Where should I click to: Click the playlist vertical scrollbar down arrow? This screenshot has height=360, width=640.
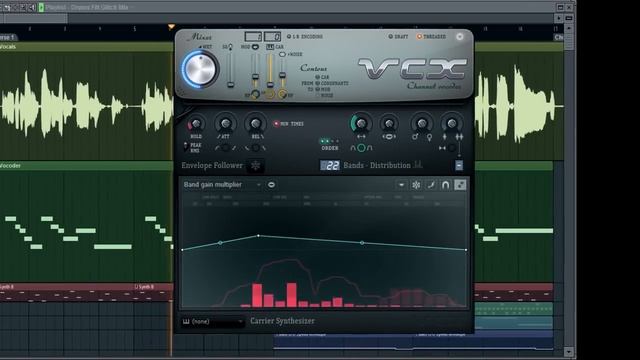point(569,352)
